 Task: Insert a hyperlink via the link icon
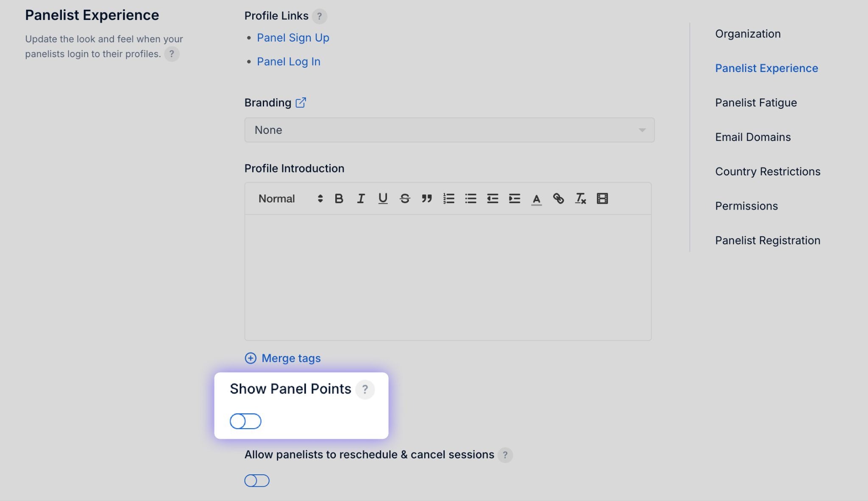click(559, 199)
